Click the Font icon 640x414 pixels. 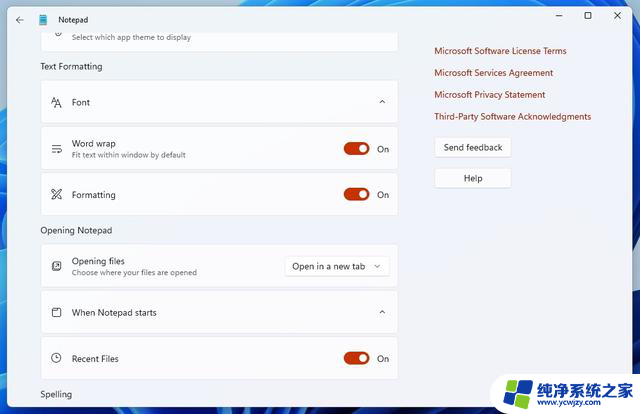click(56, 102)
